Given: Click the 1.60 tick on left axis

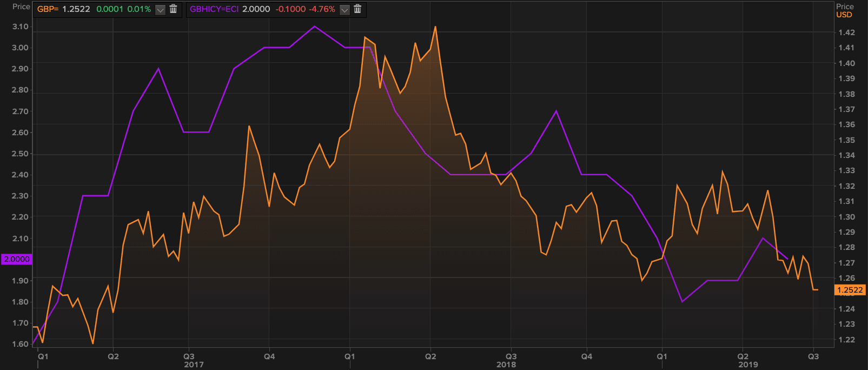Looking at the screenshot, I should click(20, 344).
